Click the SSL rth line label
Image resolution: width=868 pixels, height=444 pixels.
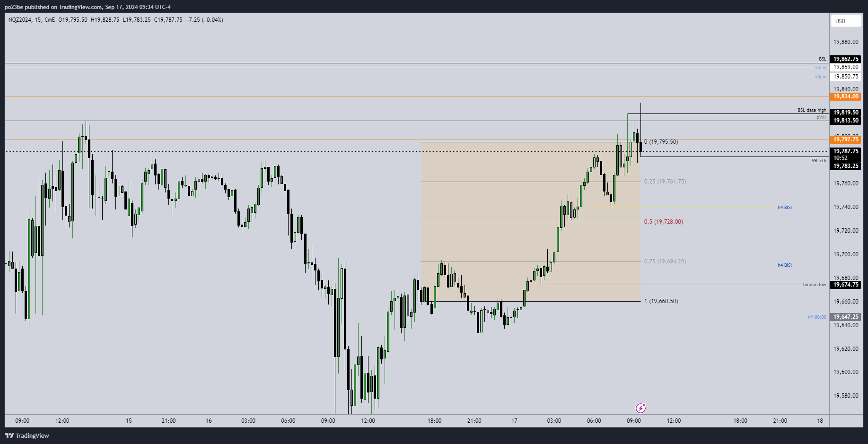(x=819, y=161)
